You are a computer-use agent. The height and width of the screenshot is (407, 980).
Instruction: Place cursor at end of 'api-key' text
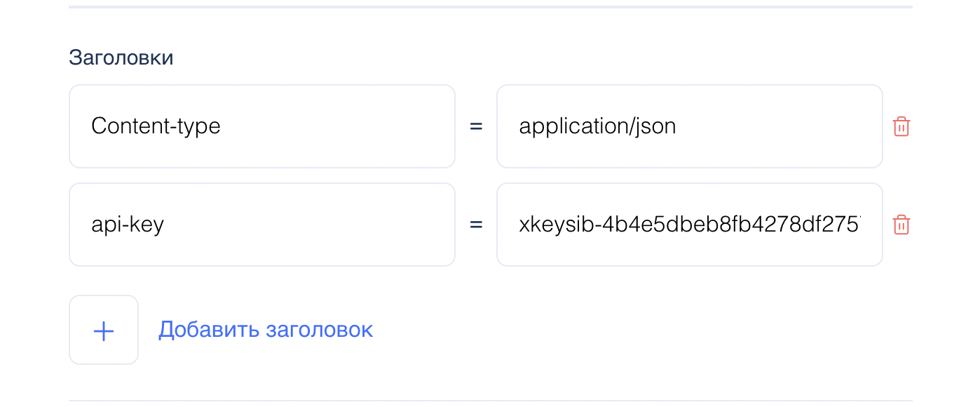[165, 225]
